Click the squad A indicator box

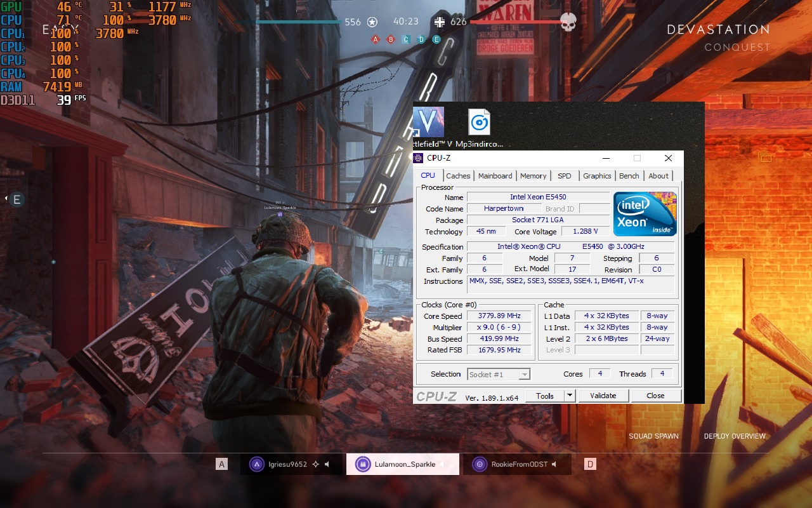222,464
